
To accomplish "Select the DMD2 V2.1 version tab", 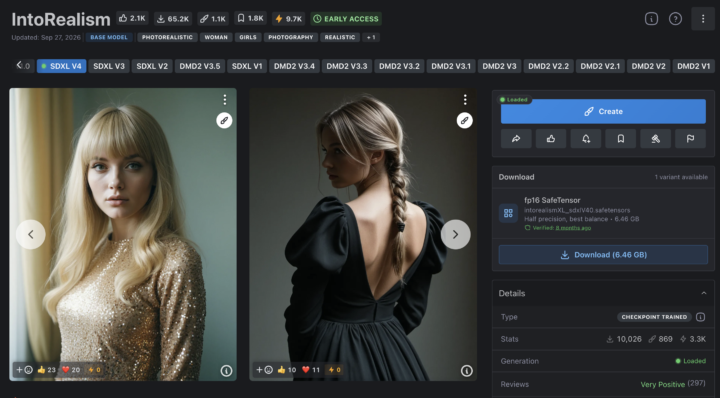I will click(600, 66).
